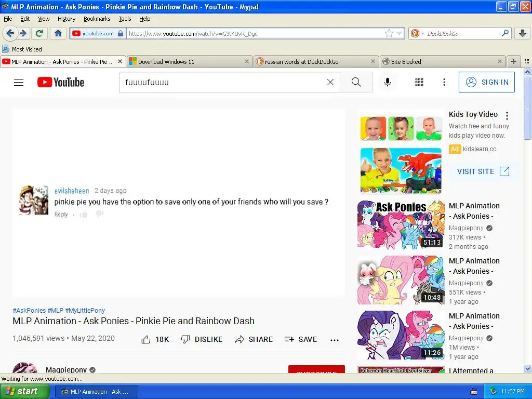Clear the YouTube search text with X
This screenshot has height=399, width=532.
[330, 82]
